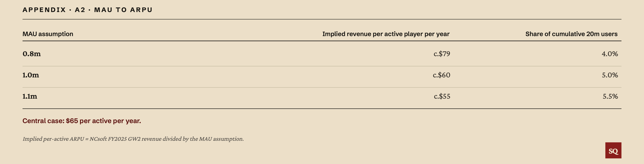Image resolution: width=644 pixels, height=164 pixels.
Task: Click the Central case $65 statement
Action: pos(82,121)
